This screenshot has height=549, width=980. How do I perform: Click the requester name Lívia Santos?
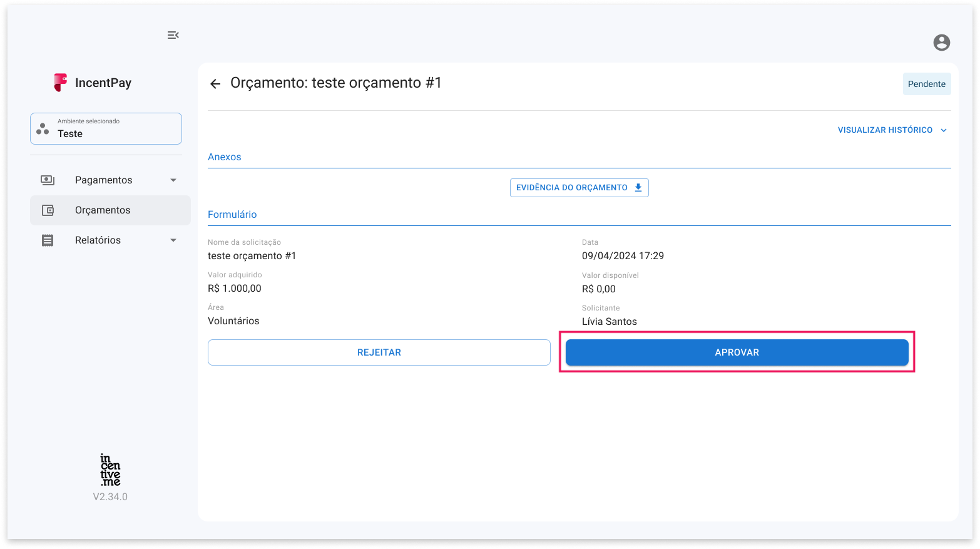610,322
